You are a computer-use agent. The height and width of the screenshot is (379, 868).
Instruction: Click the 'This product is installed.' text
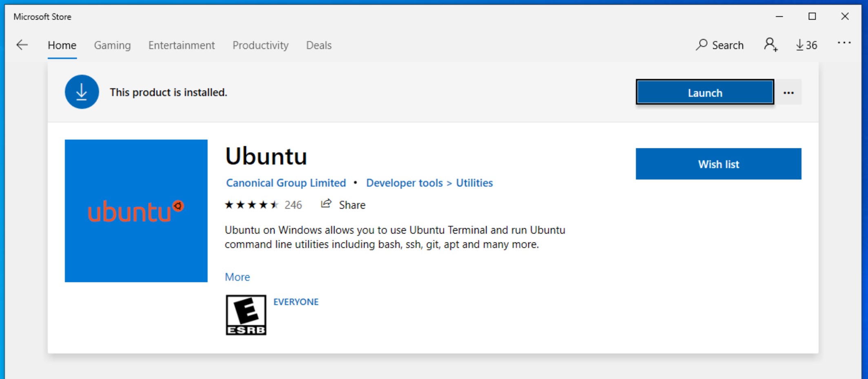(x=168, y=93)
